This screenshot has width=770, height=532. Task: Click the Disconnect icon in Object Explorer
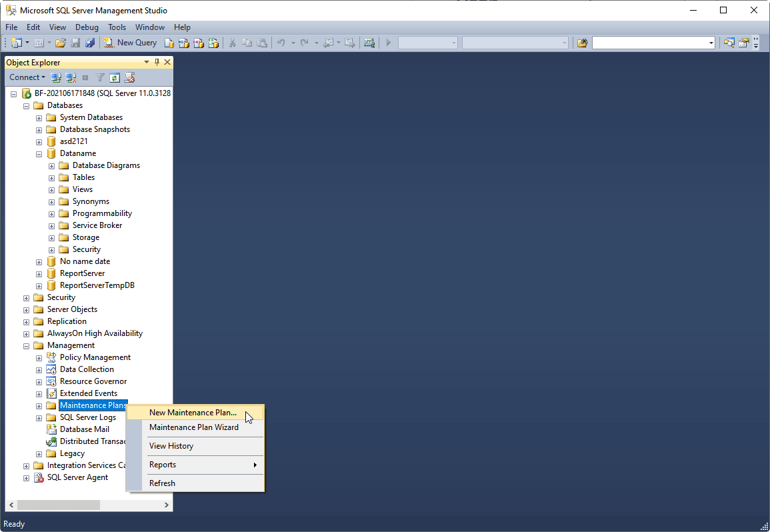71,77
